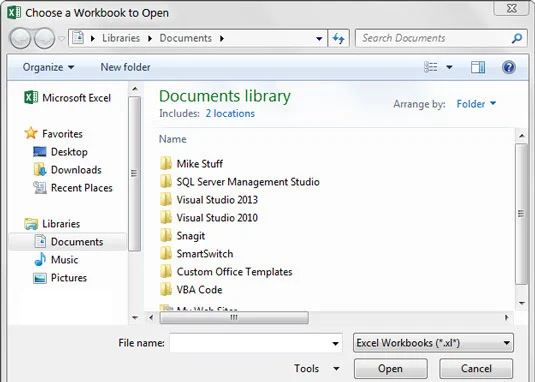Click the horizontal scroll left arrow
The width and height of the screenshot is (535, 382).
(x=151, y=318)
